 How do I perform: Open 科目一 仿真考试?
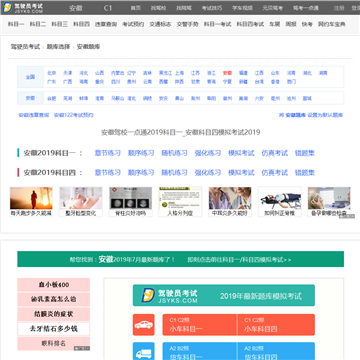(x=274, y=153)
